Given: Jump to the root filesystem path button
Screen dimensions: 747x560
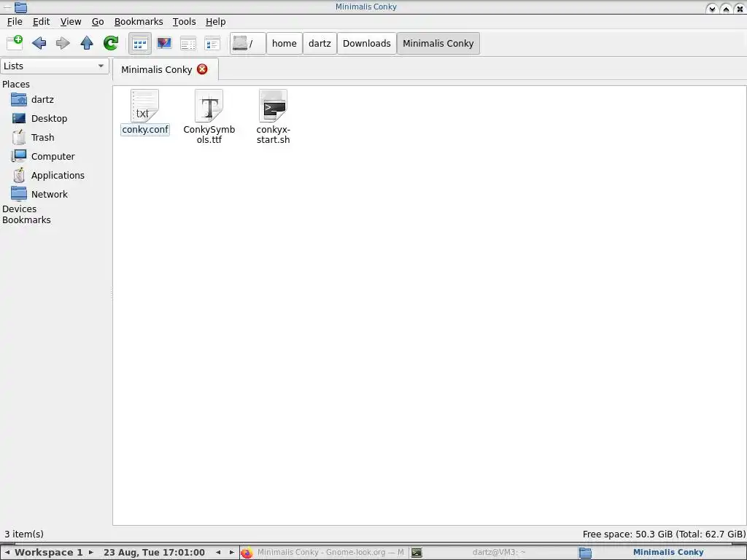Looking at the screenshot, I should coord(247,43).
